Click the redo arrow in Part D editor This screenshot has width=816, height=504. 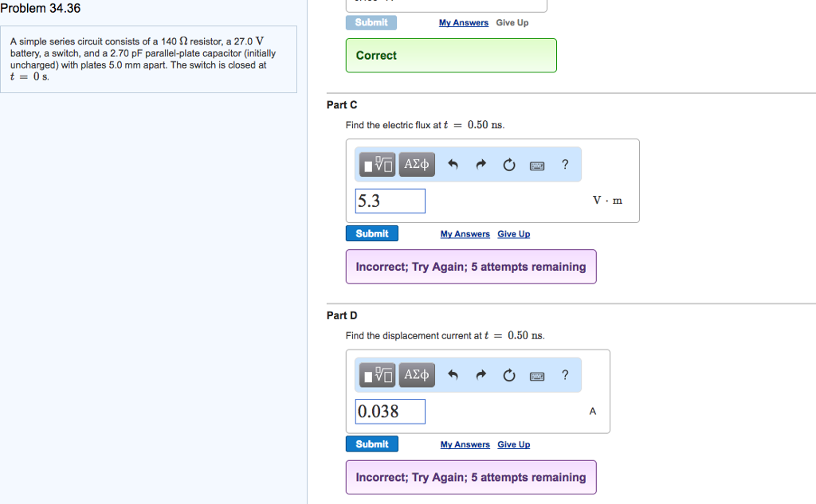pyautogui.click(x=481, y=374)
